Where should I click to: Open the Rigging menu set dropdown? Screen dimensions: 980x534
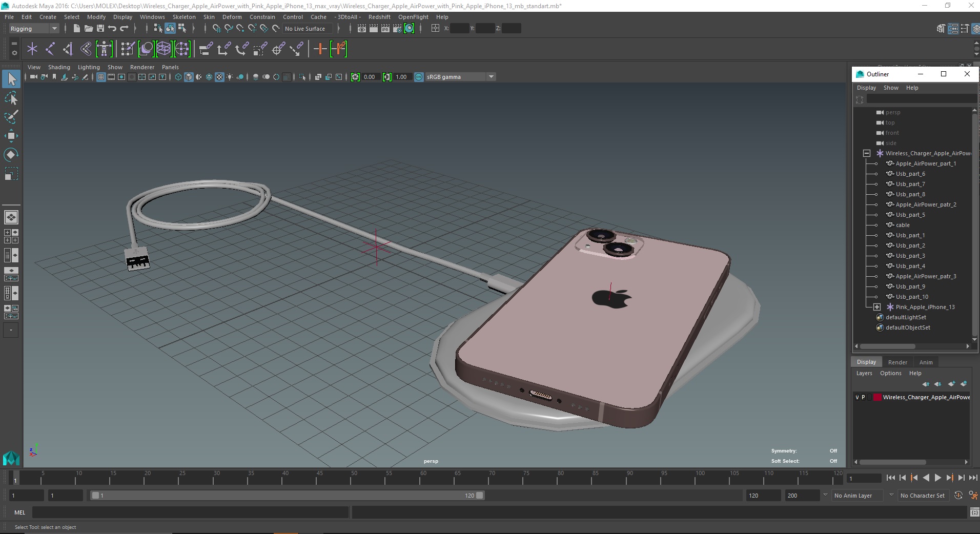(34, 29)
